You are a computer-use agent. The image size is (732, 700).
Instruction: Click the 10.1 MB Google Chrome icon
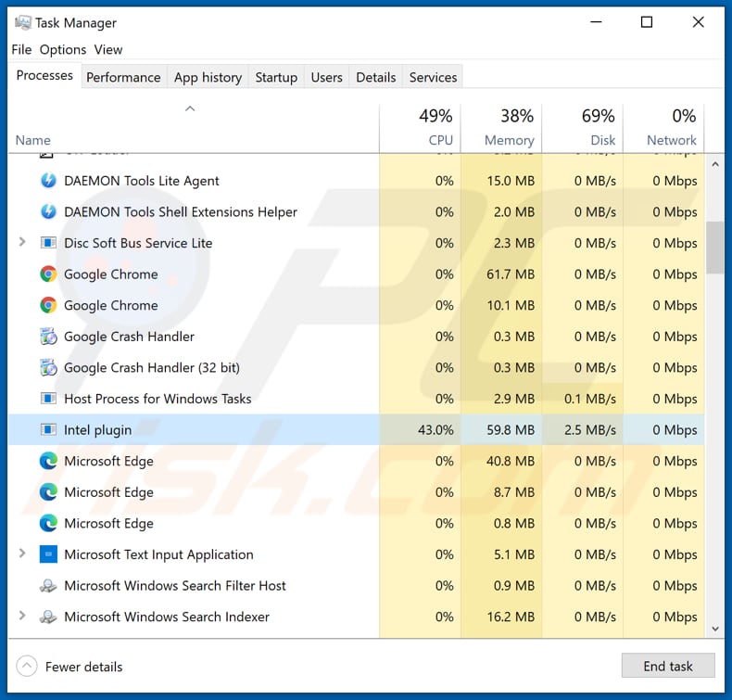(x=48, y=305)
